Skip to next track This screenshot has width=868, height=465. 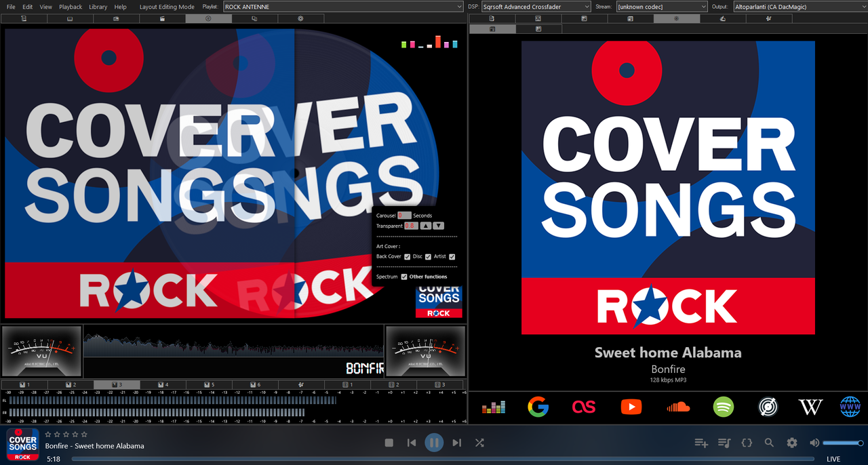click(x=456, y=443)
